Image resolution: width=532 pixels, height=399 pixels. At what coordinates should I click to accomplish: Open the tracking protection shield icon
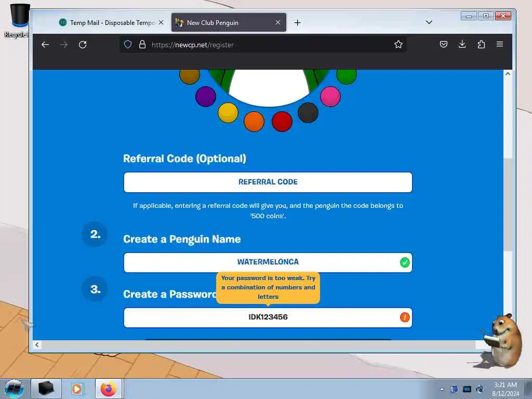(128, 45)
